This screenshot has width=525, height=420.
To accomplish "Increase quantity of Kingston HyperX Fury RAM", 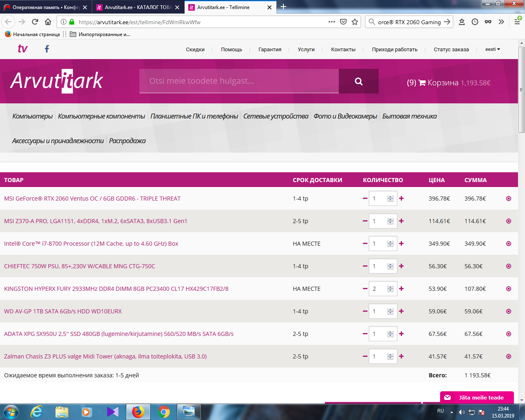I will pyautogui.click(x=401, y=289).
